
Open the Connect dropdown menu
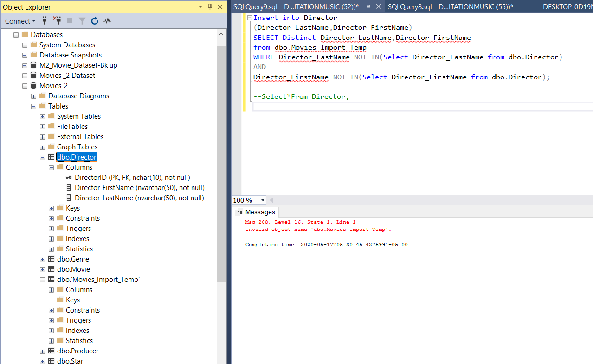tap(20, 21)
